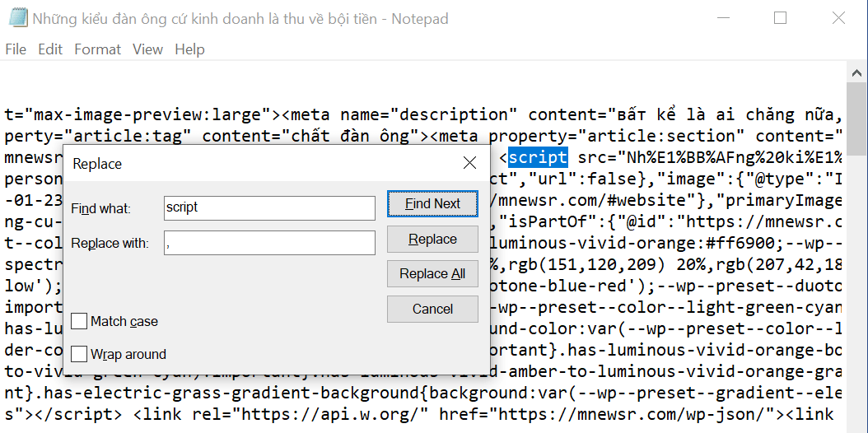Click the Find Next button
Image resolution: width=868 pixels, height=433 pixels.
(432, 204)
